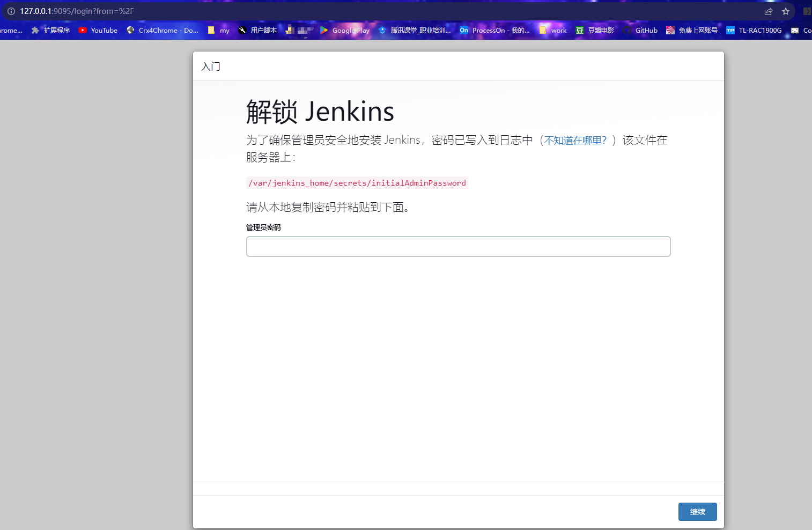Viewport: 812px width, 530px height.
Task: Open the Crx4Chrome bookmark
Action: click(x=163, y=31)
